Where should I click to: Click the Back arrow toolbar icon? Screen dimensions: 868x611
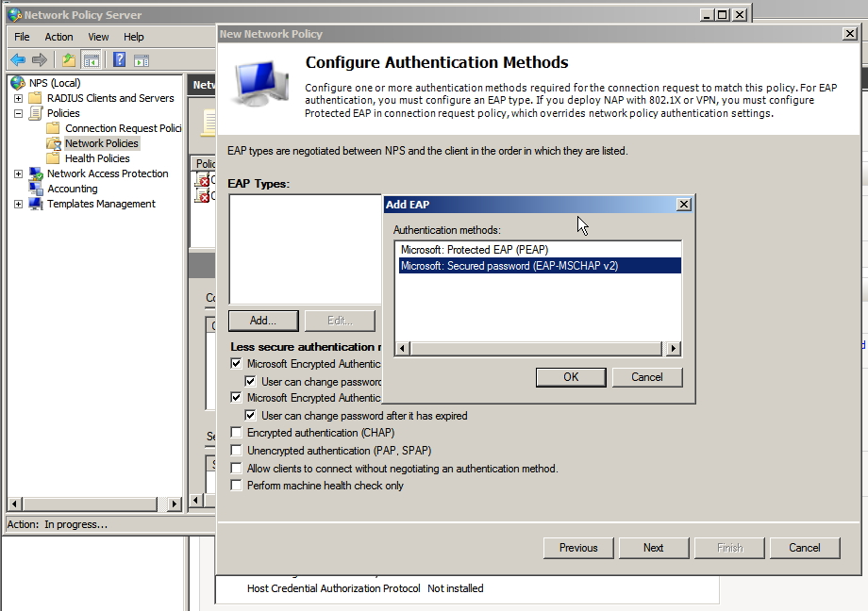pyautogui.click(x=18, y=59)
